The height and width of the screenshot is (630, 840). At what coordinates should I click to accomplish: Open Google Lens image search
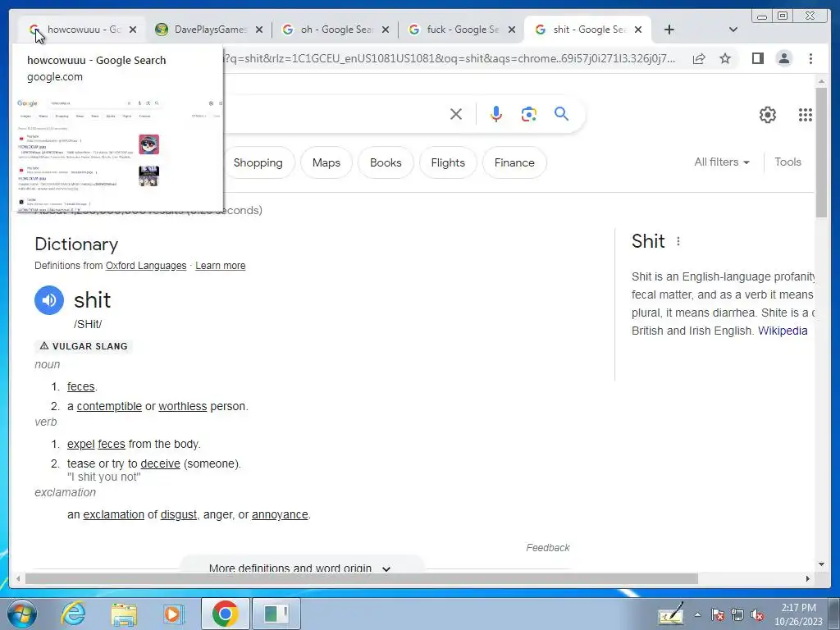pos(529,114)
